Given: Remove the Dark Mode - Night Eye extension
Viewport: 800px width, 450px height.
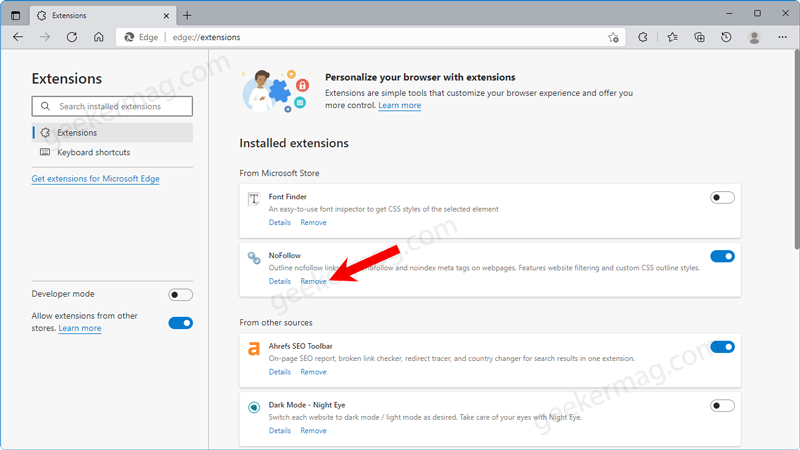Looking at the screenshot, I should (x=313, y=431).
